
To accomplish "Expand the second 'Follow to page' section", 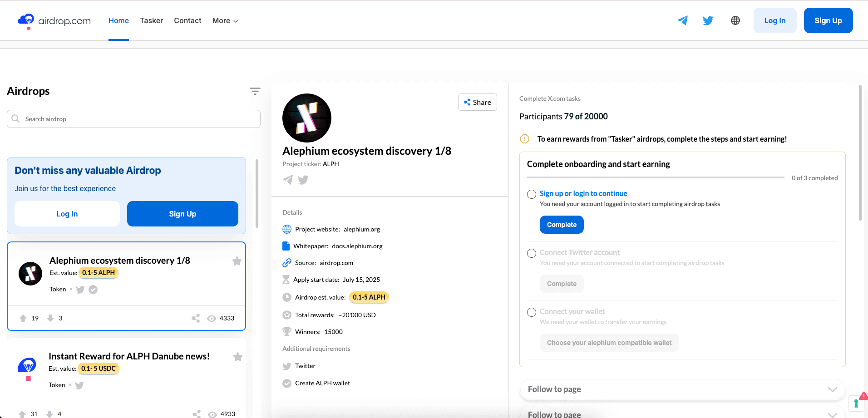I will [x=832, y=413].
